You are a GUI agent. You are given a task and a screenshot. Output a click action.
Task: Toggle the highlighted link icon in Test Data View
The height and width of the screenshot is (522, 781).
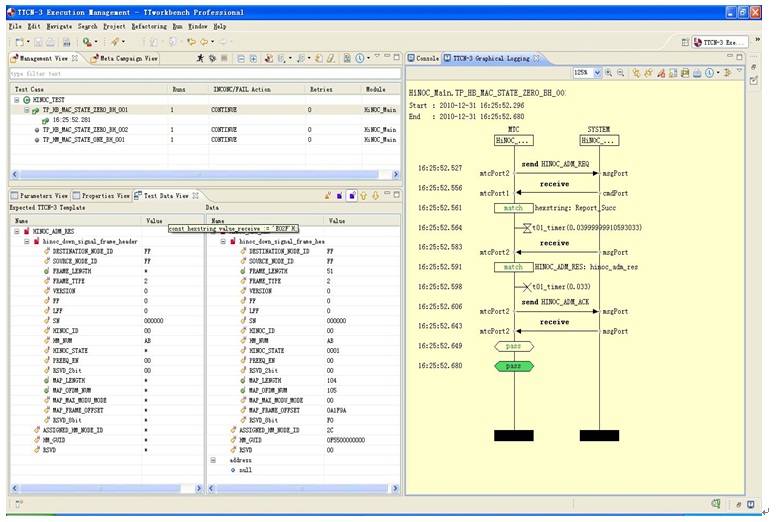point(352,196)
